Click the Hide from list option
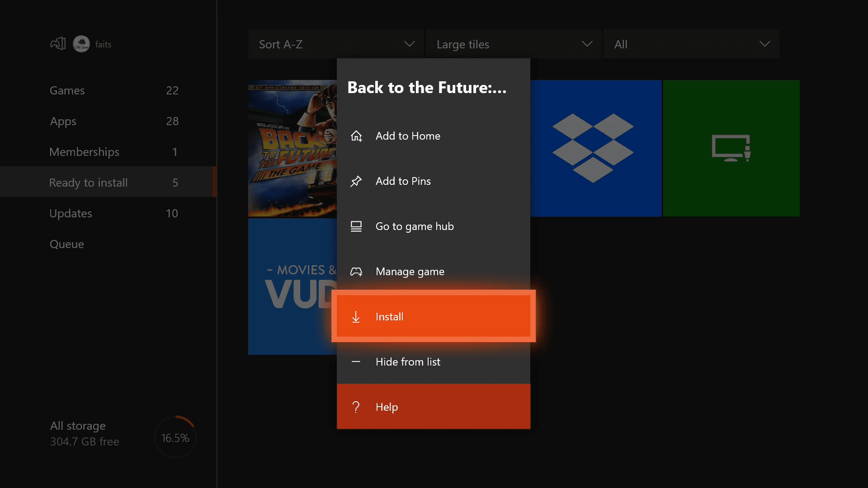This screenshot has width=868, height=488. (434, 361)
